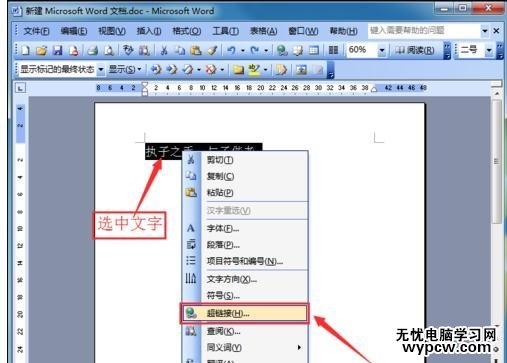This screenshot has height=363, width=507.
Task: Toggle the Reviewing Pane icon
Action: click(301, 69)
